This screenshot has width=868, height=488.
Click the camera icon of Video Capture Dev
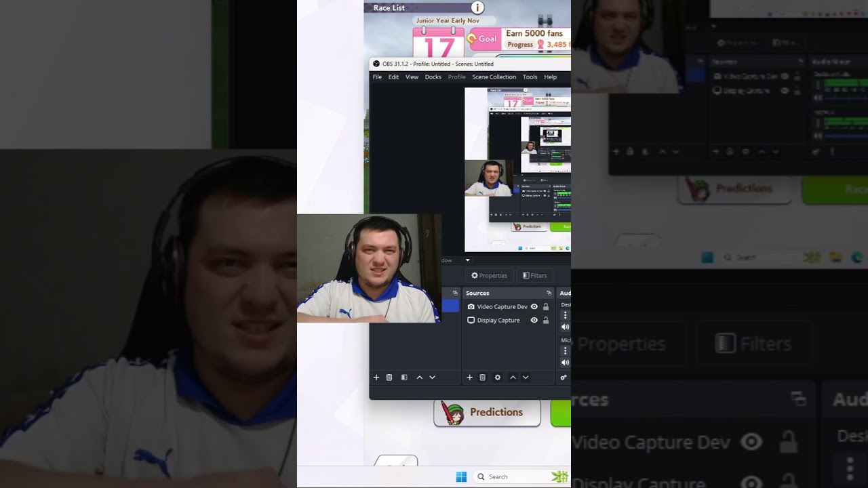(x=471, y=306)
